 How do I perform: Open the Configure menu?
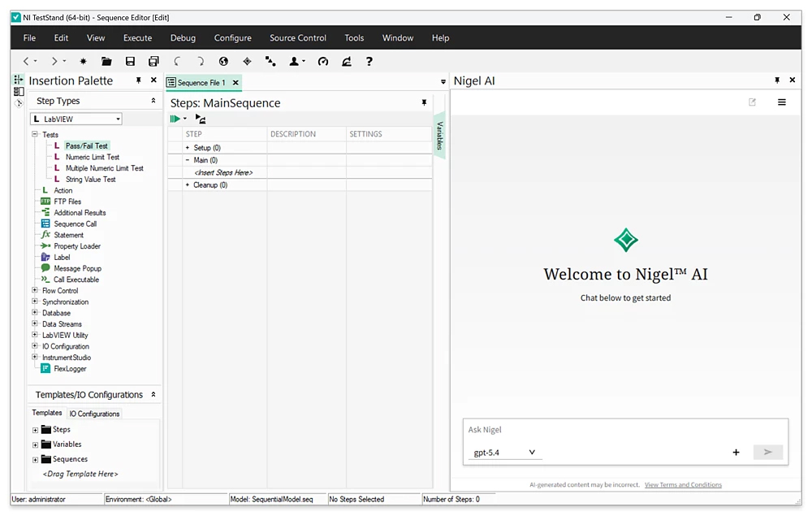233,38
